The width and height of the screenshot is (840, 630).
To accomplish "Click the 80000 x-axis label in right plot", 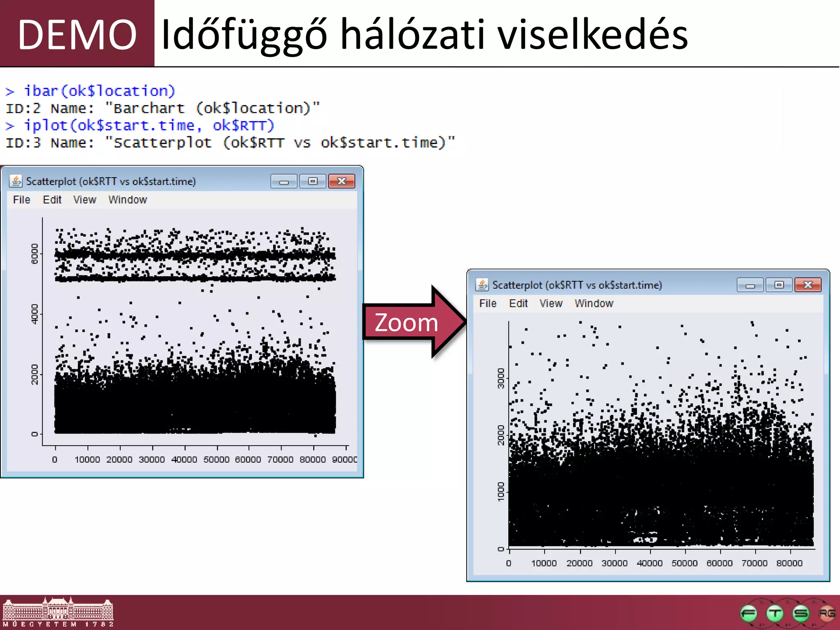I will [789, 563].
